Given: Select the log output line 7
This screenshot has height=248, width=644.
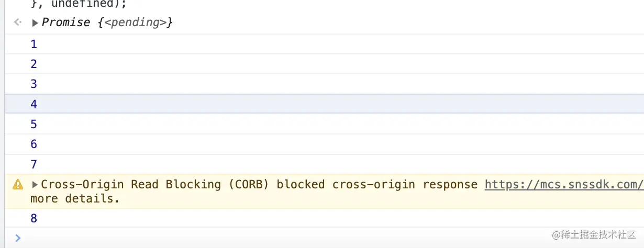Looking at the screenshot, I should tap(324, 164).
